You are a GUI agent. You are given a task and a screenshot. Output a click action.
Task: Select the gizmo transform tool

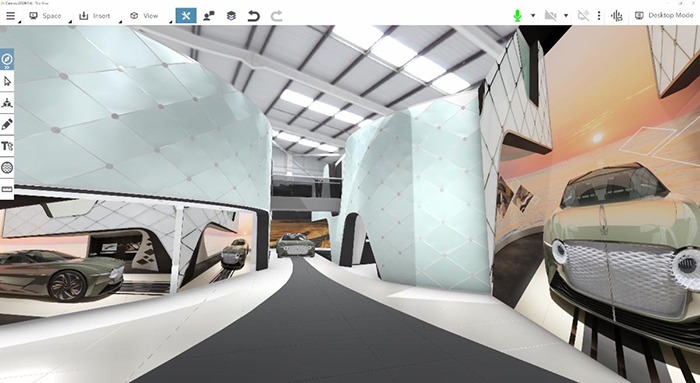point(7,103)
